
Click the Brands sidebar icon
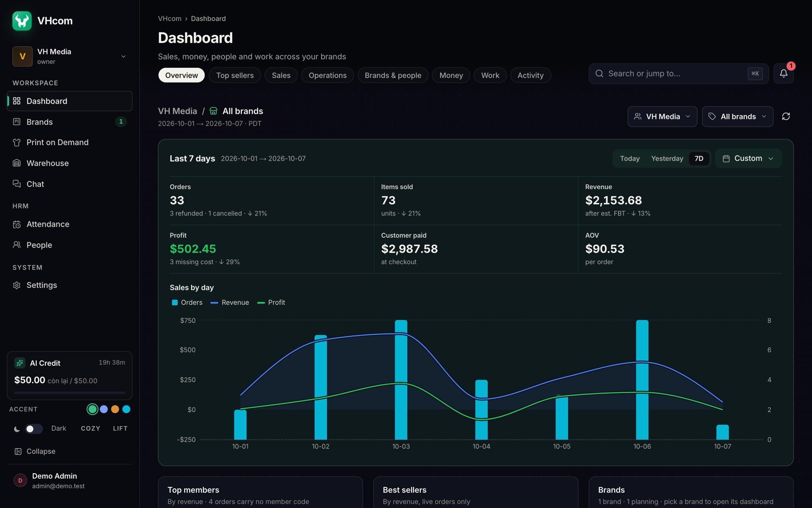coord(17,122)
